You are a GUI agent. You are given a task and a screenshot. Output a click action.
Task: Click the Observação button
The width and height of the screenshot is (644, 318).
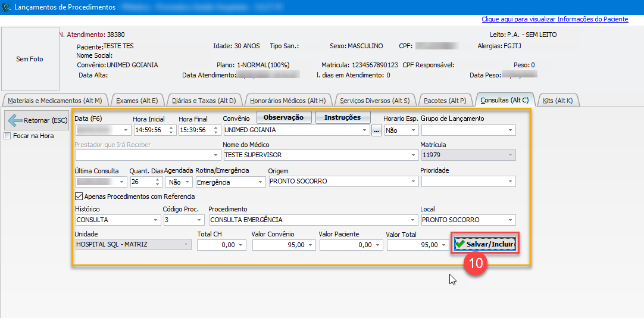[x=283, y=117]
